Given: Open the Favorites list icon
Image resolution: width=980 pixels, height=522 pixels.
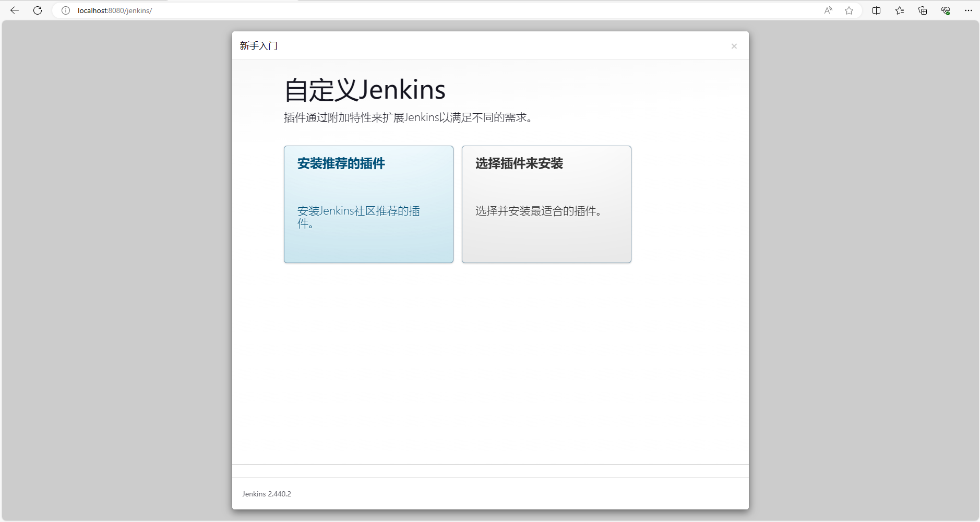Looking at the screenshot, I should click(x=900, y=10).
